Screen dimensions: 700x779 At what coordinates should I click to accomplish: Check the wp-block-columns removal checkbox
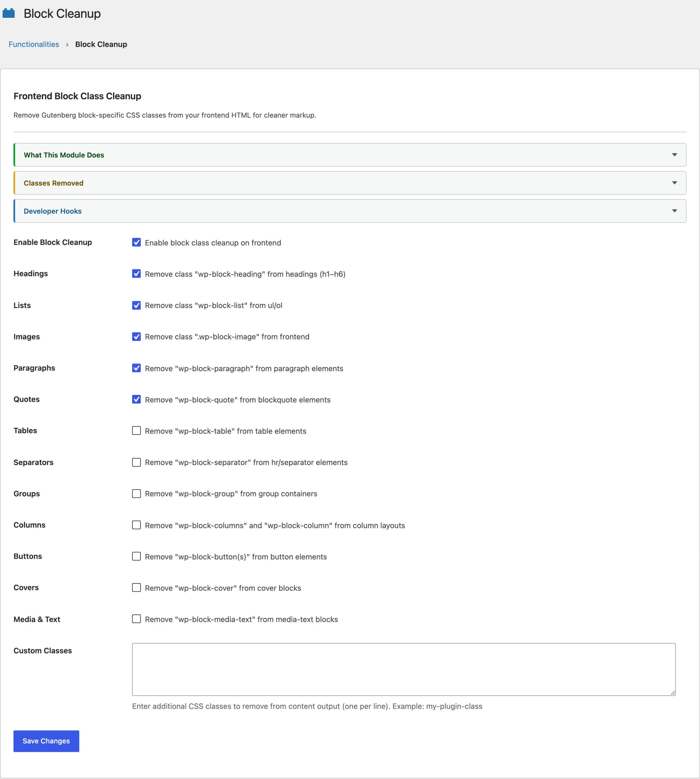pos(136,525)
